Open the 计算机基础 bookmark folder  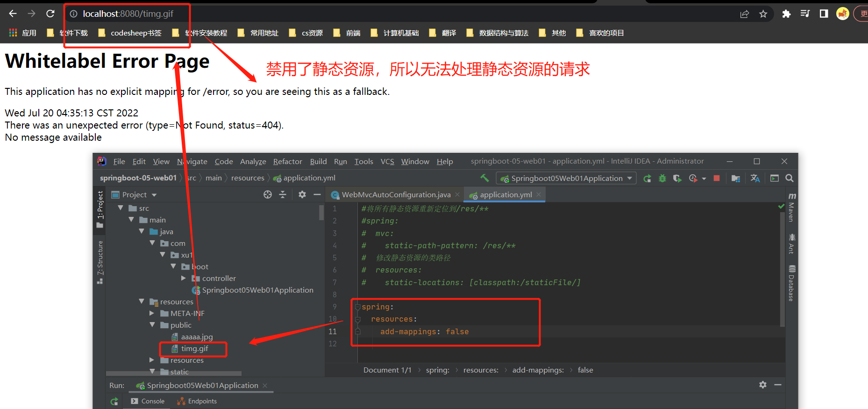tap(395, 33)
